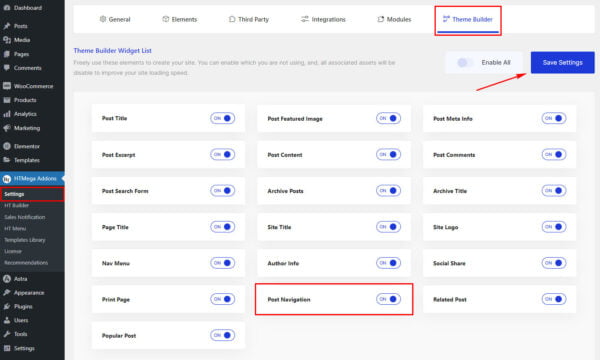Toggle the Related Post switch
Image resolution: width=600 pixels, height=360 pixels.
[x=554, y=299]
